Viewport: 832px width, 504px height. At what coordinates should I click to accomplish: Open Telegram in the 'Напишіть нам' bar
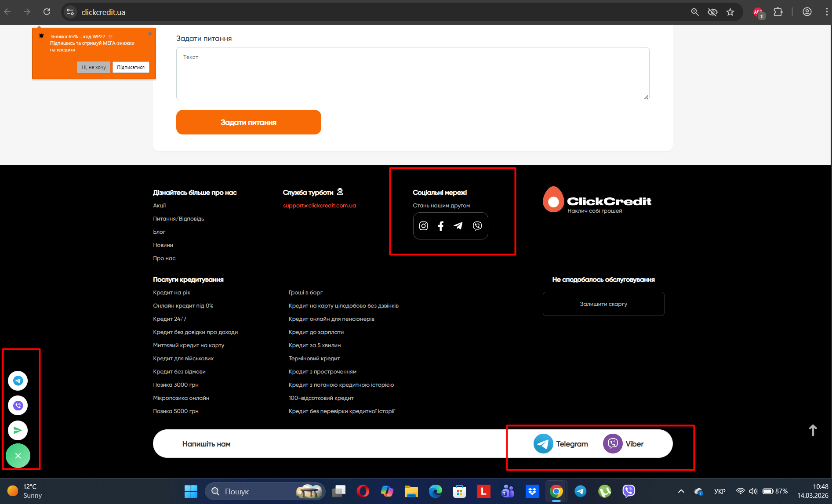pos(561,444)
